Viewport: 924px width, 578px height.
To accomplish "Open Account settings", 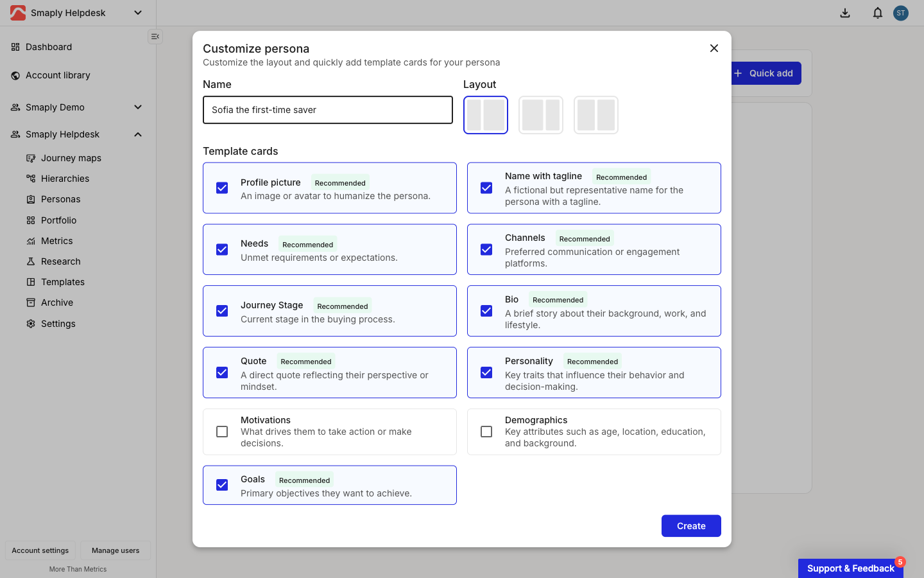I will (40, 550).
